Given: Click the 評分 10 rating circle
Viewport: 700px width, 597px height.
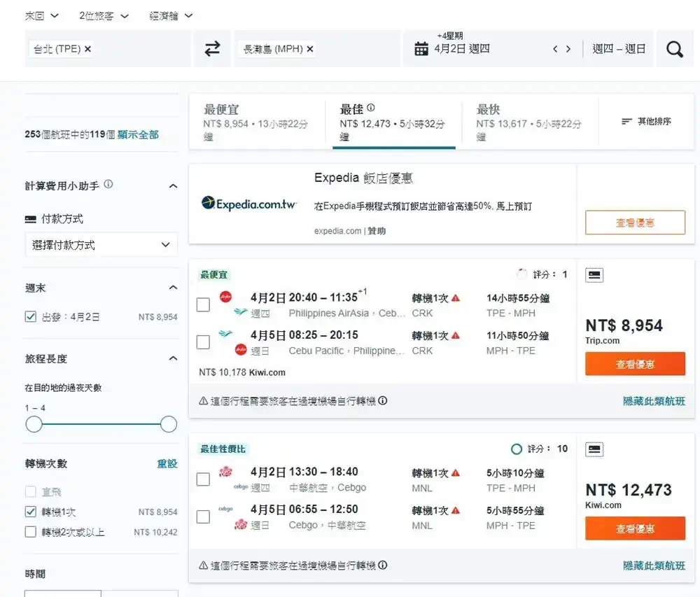Looking at the screenshot, I should (516, 449).
